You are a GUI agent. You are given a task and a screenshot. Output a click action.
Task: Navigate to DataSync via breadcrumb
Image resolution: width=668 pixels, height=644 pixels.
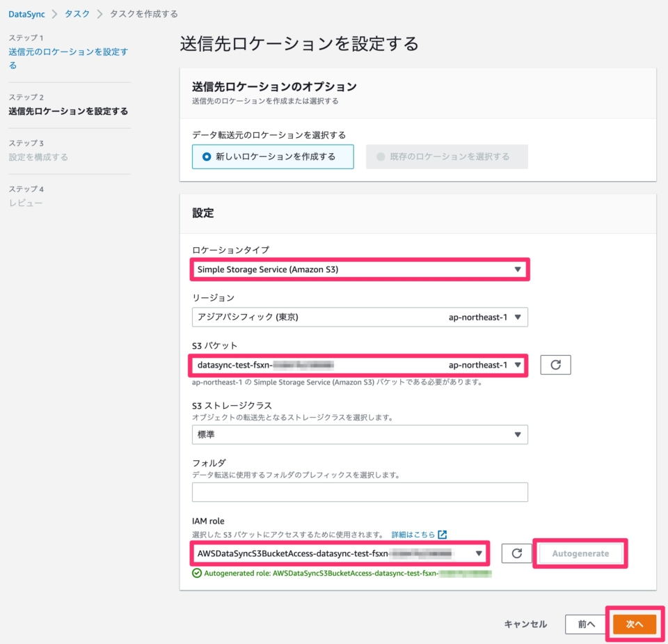pos(27,13)
